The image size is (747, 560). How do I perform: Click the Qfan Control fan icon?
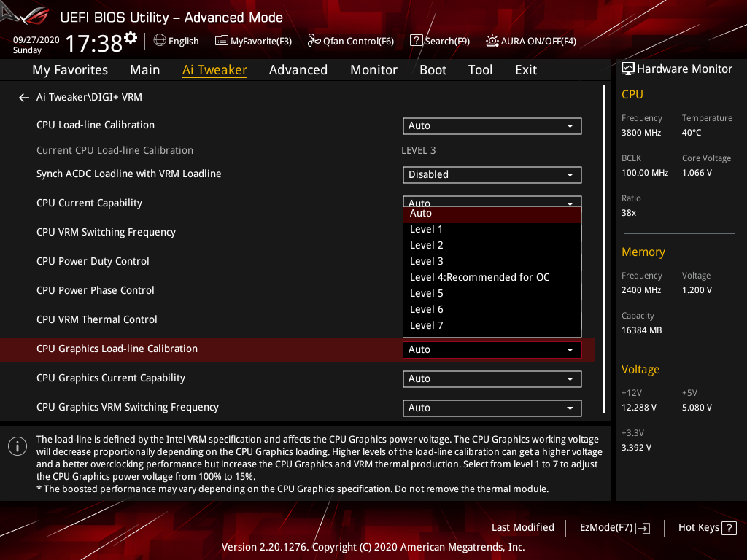point(314,41)
